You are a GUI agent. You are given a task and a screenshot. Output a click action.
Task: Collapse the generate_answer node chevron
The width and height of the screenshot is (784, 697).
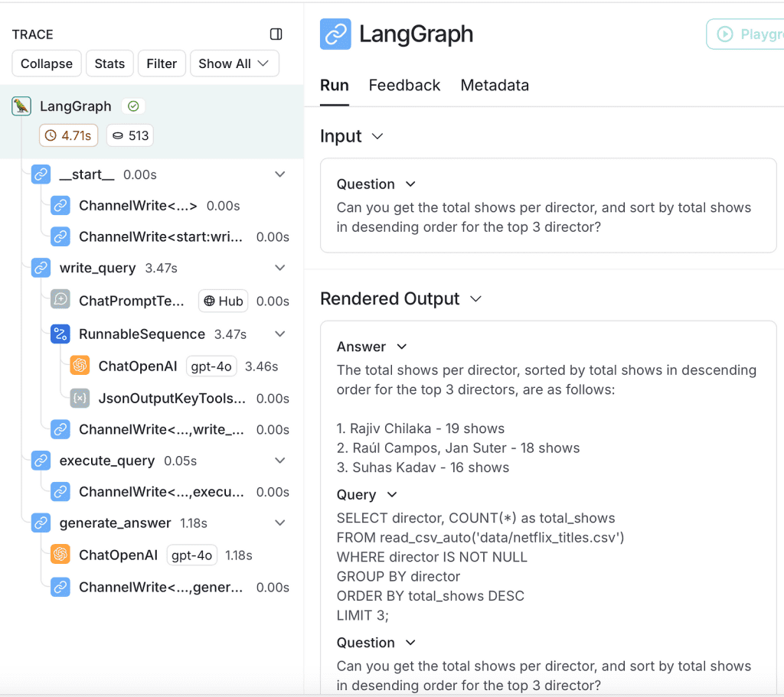point(280,523)
